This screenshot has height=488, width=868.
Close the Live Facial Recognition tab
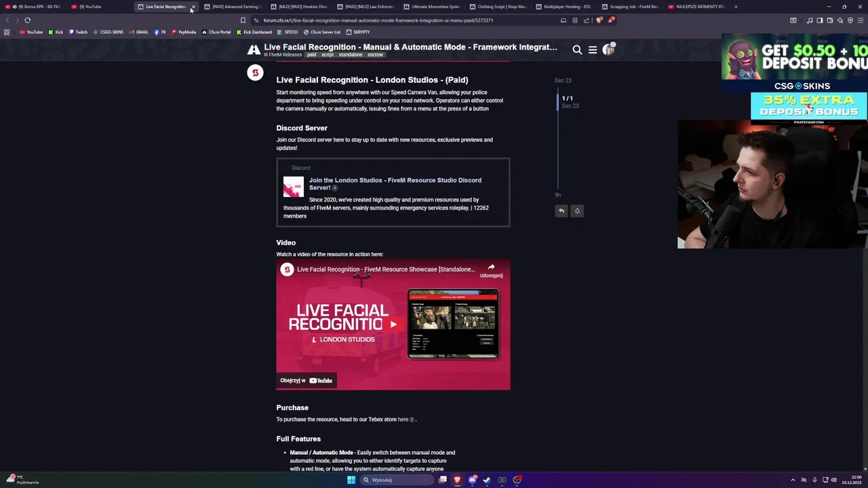pos(193,7)
